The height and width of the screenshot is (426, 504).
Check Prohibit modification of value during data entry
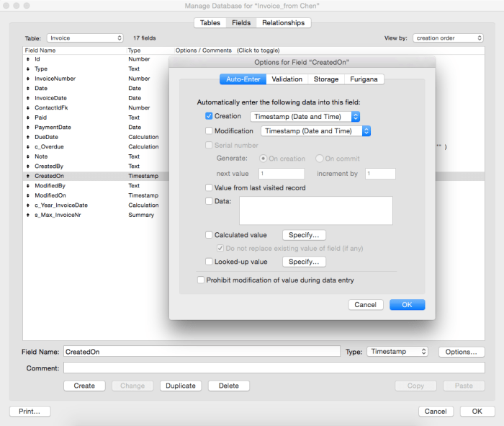[x=201, y=280]
